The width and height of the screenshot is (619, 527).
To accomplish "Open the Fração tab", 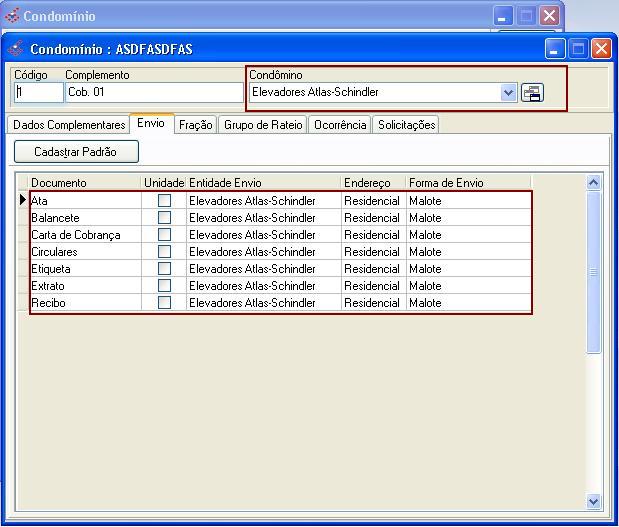I will pyautogui.click(x=195, y=125).
